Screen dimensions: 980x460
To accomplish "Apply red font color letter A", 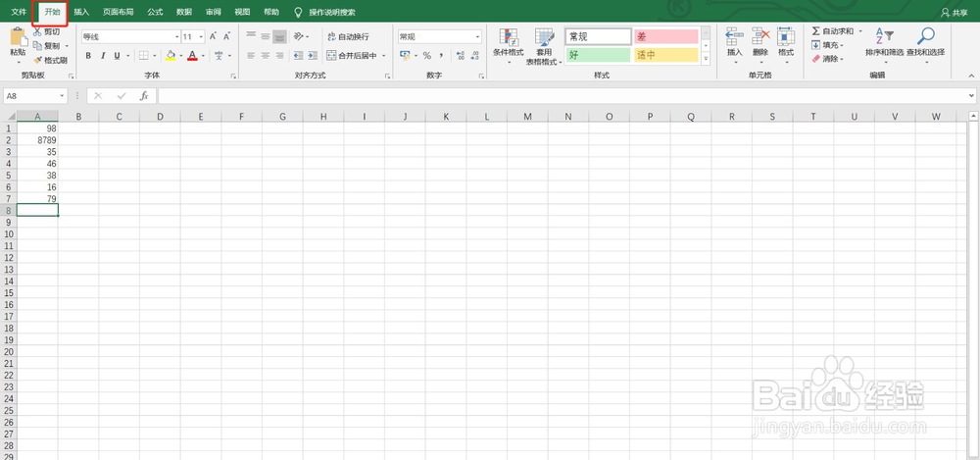I will [x=192, y=56].
